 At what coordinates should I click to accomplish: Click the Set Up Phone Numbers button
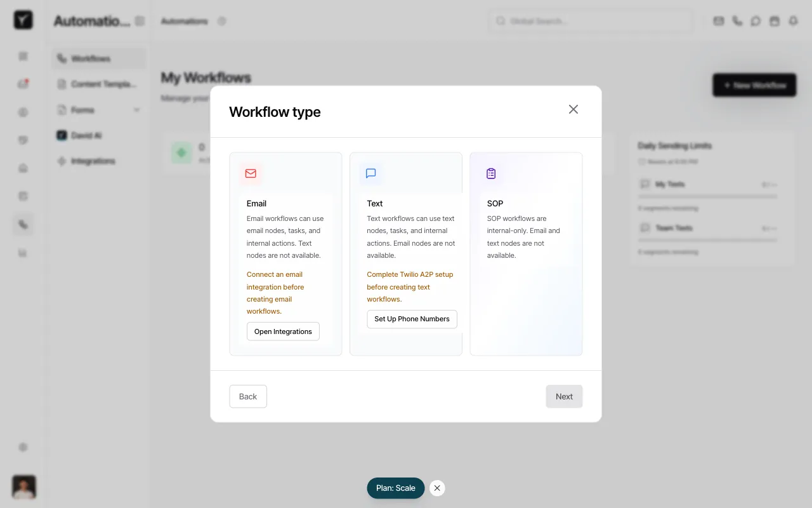coord(412,319)
